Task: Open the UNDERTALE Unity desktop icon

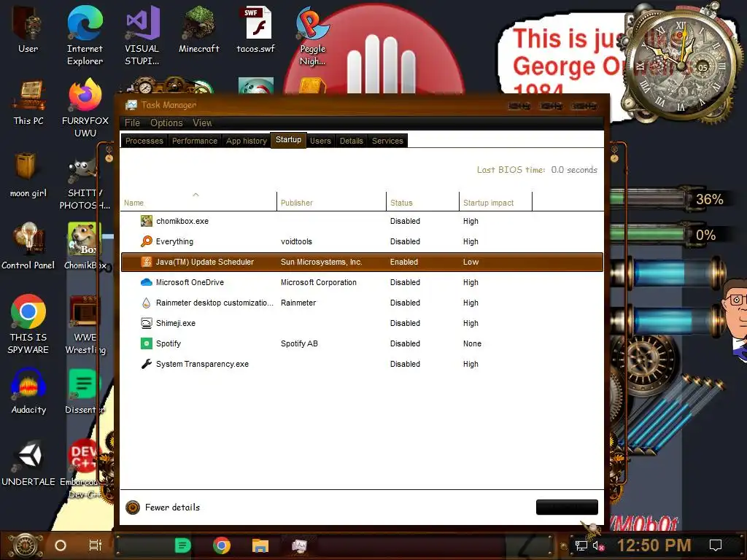Action: click(29, 456)
